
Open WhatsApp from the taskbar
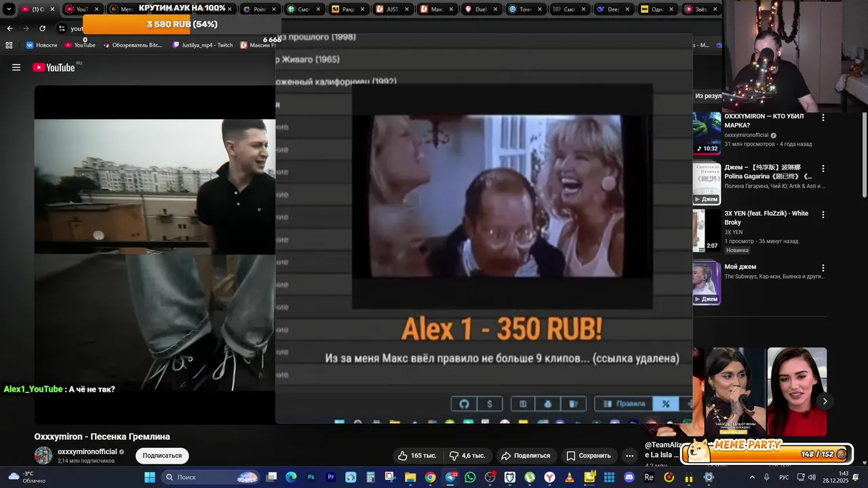click(470, 477)
